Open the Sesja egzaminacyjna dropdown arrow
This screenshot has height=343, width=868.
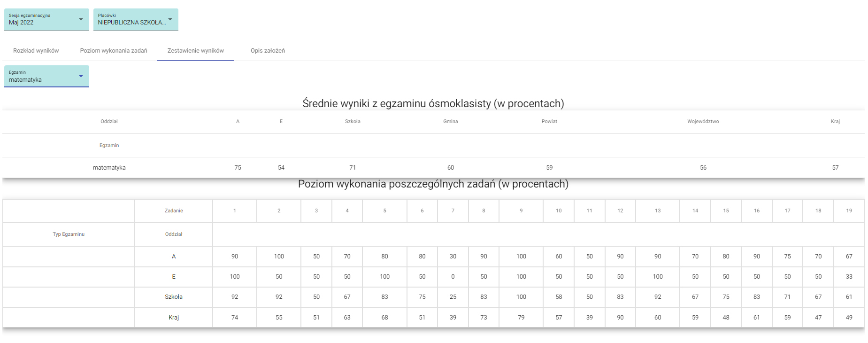click(x=81, y=19)
